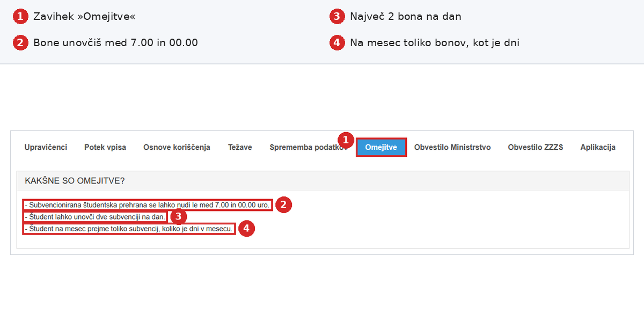The height and width of the screenshot is (322, 644).
Task: Open the Težave tab
Action: (240, 147)
